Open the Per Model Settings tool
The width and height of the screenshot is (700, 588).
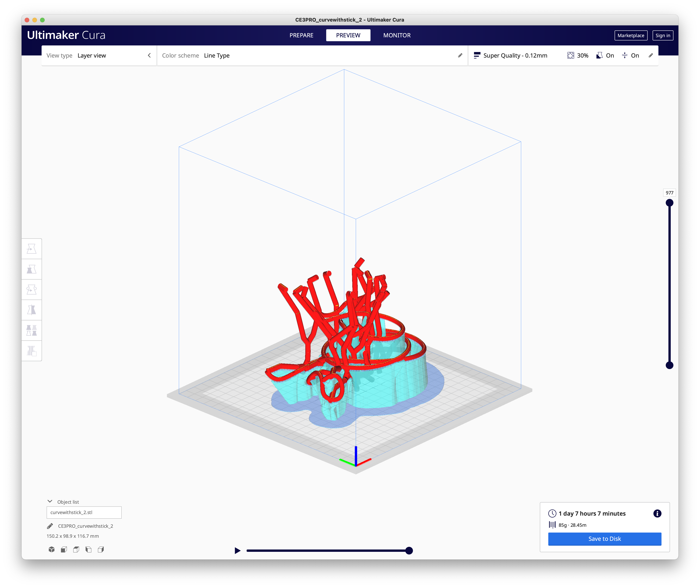[32, 330]
